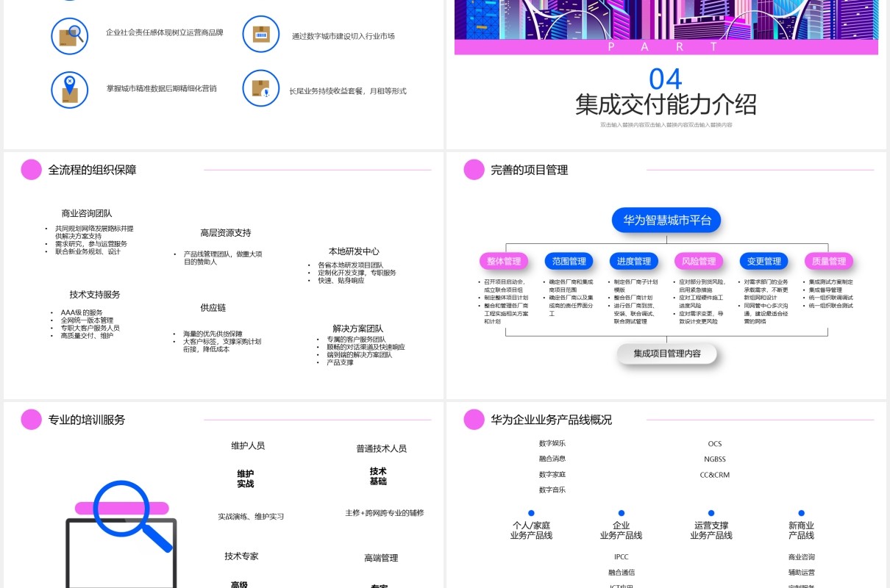Click the bullet AAA级 的服务

82,312
